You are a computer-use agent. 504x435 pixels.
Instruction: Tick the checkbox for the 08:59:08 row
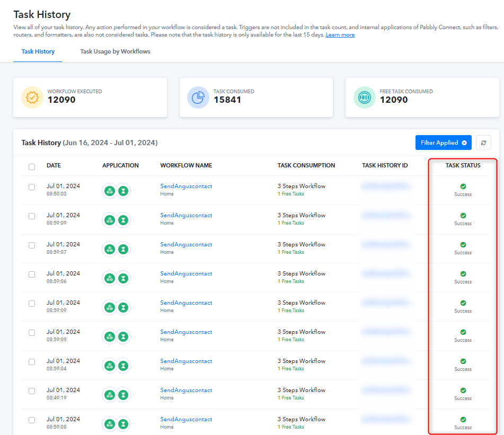(32, 420)
